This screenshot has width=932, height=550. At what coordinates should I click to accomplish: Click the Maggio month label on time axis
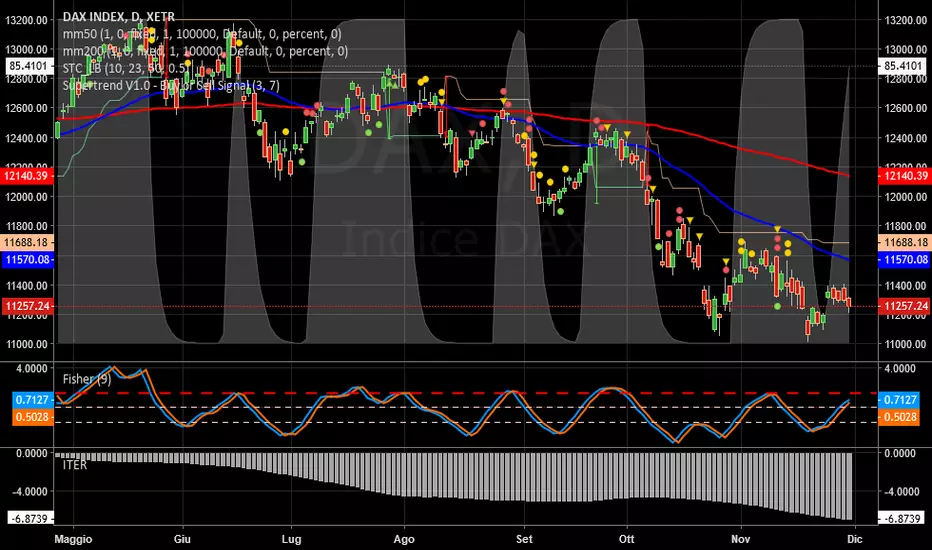(x=73, y=539)
